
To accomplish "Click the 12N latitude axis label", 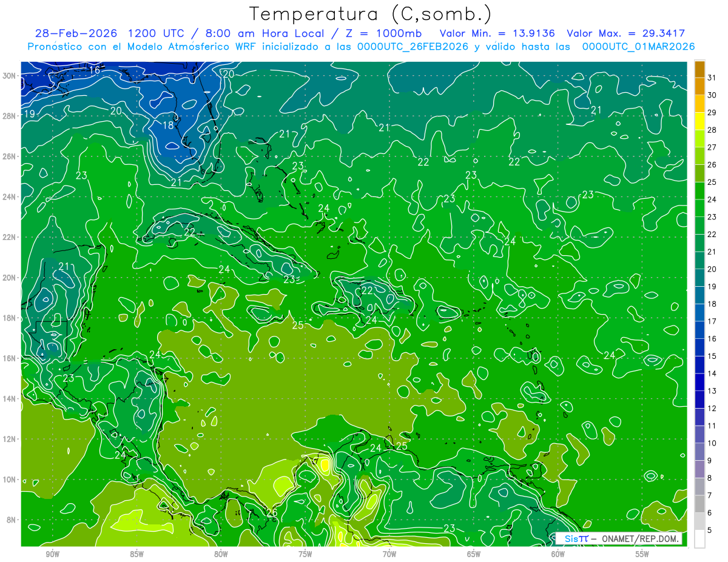I will 9,439.
